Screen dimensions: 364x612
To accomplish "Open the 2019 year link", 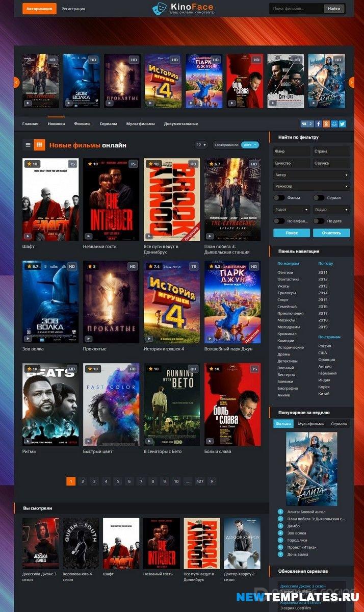I will [323, 327].
